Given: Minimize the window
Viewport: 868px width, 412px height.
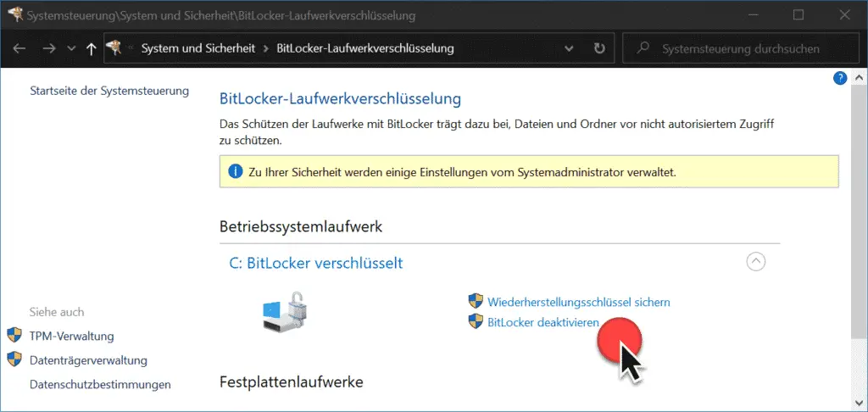Looking at the screenshot, I should (x=752, y=15).
